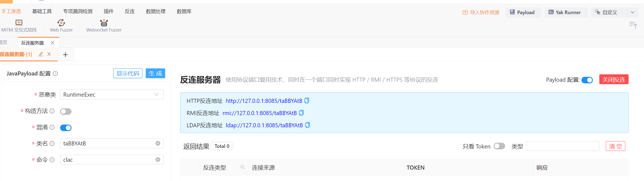The image size is (644, 181).
Task: Enable the 只看 Token filter
Action: 499,146
